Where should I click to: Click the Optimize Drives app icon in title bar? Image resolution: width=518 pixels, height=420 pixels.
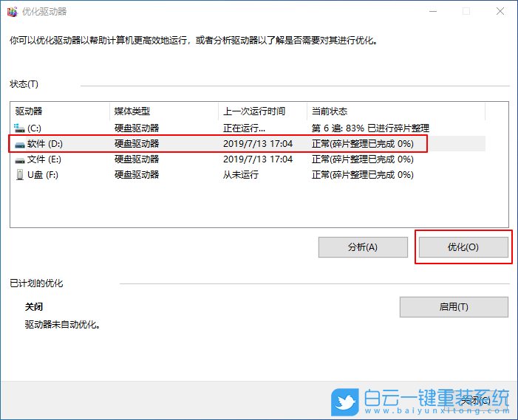13,12
